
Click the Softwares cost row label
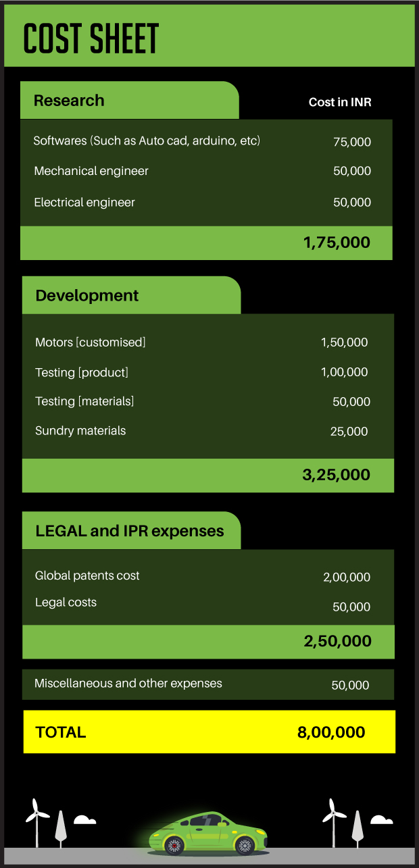[x=147, y=141]
